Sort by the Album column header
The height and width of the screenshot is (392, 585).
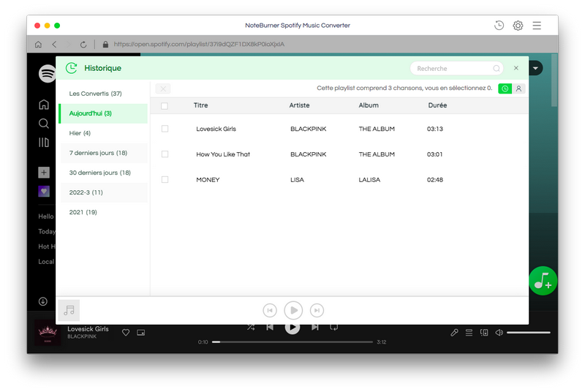(x=369, y=105)
